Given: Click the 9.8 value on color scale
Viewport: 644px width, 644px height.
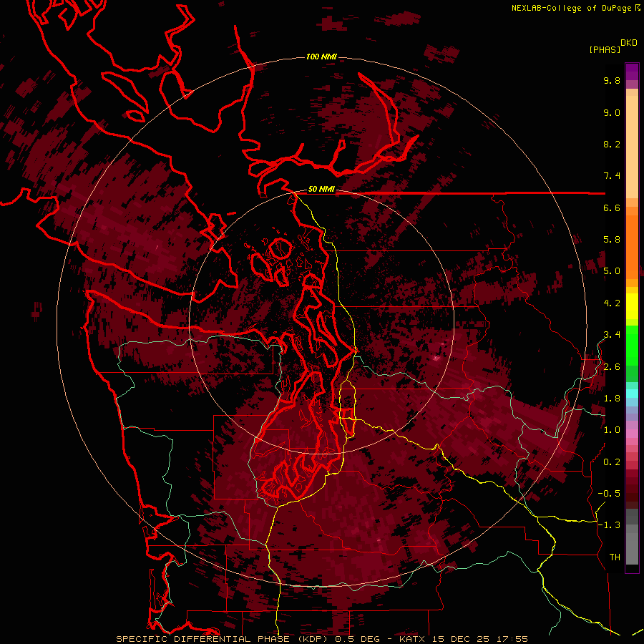Looking at the screenshot, I should [612, 80].
